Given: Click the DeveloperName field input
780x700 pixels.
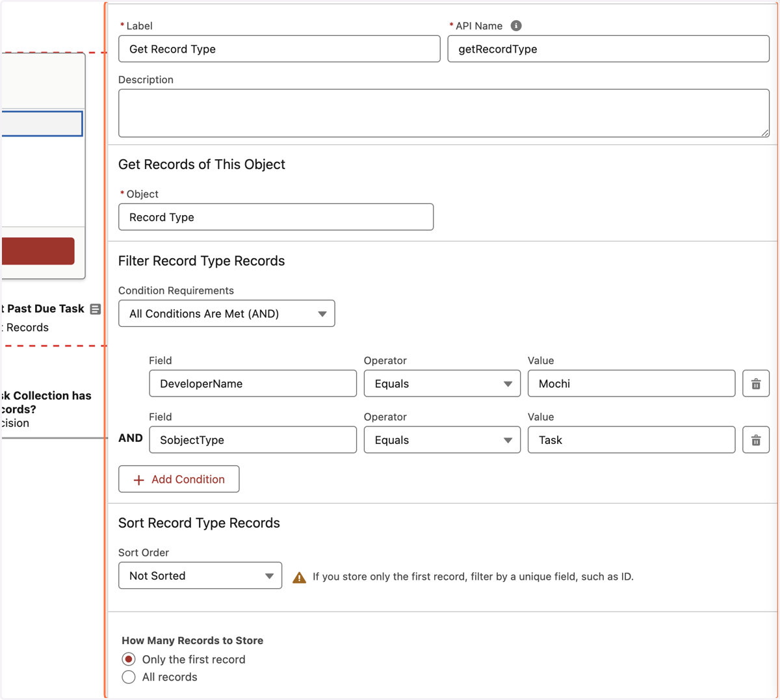Looking at the screenshot, I should [253, 383].
